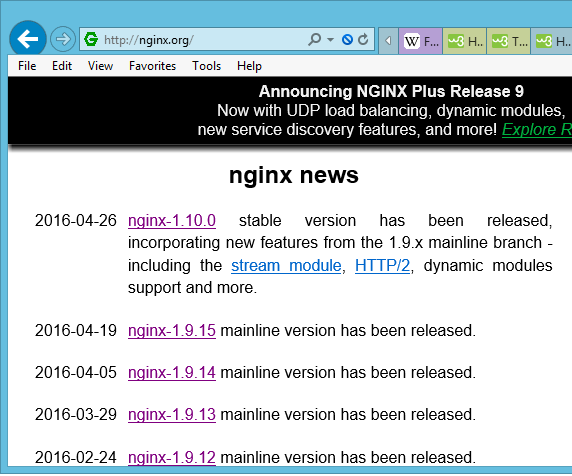
Task: Click 'Announcing NGINX Plus Release 9' banner title
Action: click(391, 92)
